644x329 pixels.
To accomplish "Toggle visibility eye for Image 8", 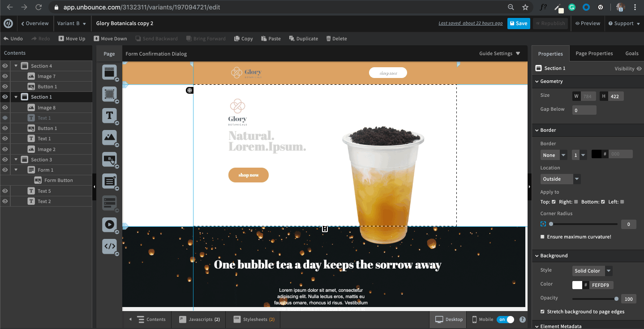I will click(5, 108).
